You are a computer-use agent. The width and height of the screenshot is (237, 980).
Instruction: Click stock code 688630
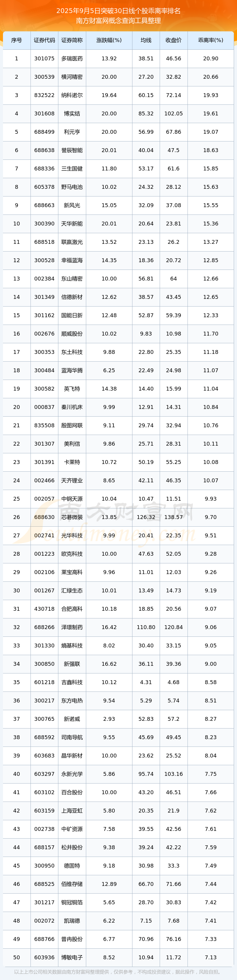44,517
